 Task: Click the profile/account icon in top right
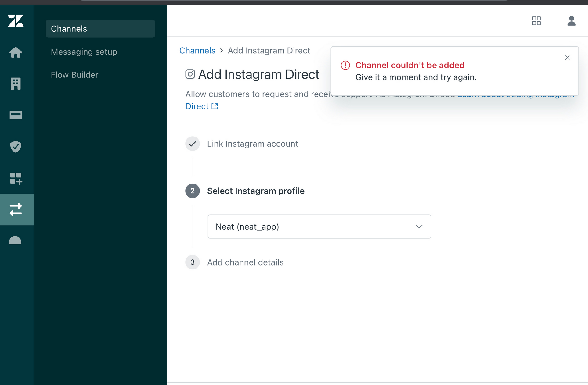(x=572, y=21)
